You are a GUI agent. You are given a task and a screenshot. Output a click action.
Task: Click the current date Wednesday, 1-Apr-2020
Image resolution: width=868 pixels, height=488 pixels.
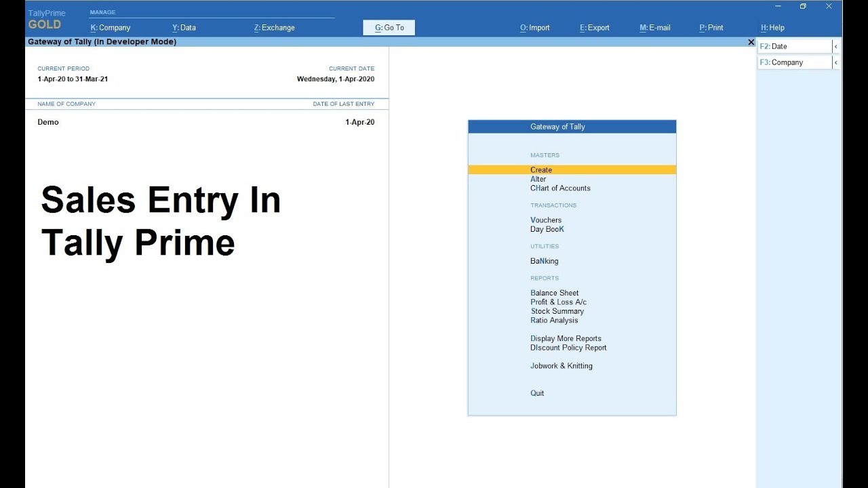pyautogui.click(x=336, y=79)
